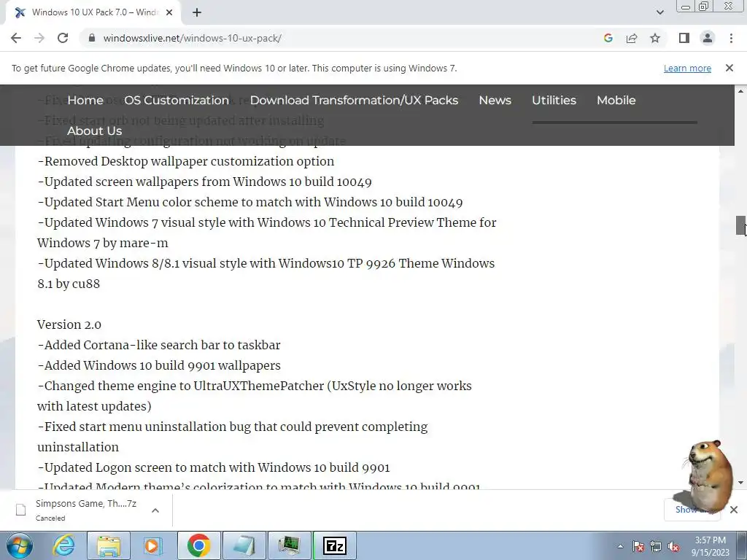747x560 pixels.
Task: Open the About Us menu item
Action: [94, 131]
